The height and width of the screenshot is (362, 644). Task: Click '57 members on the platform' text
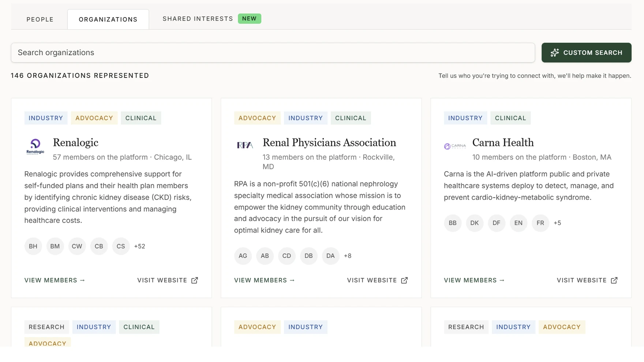coord(100,157)
